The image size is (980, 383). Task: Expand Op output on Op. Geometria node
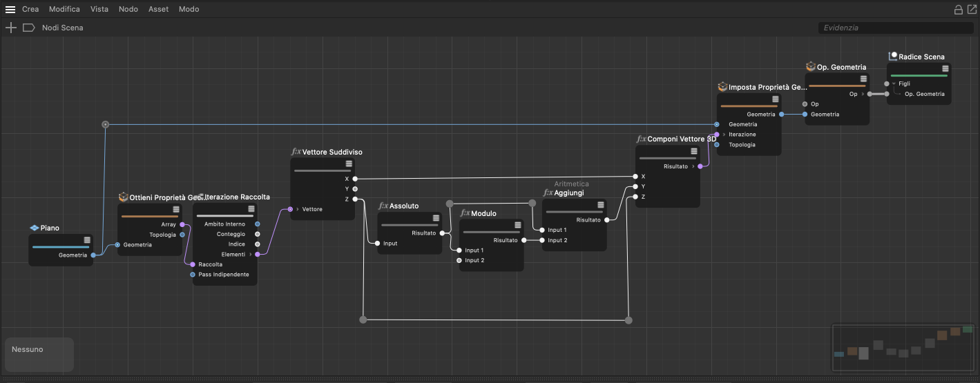point(863,94)
